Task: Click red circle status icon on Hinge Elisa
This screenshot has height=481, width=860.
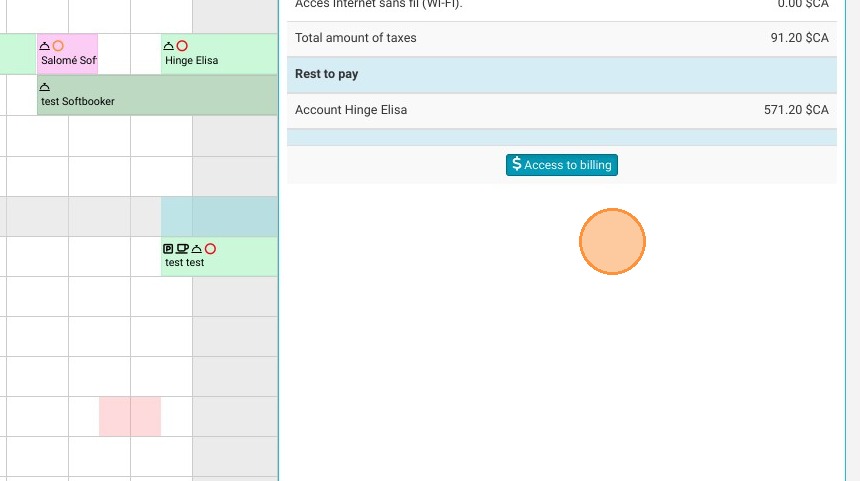Action: point(182,46)
